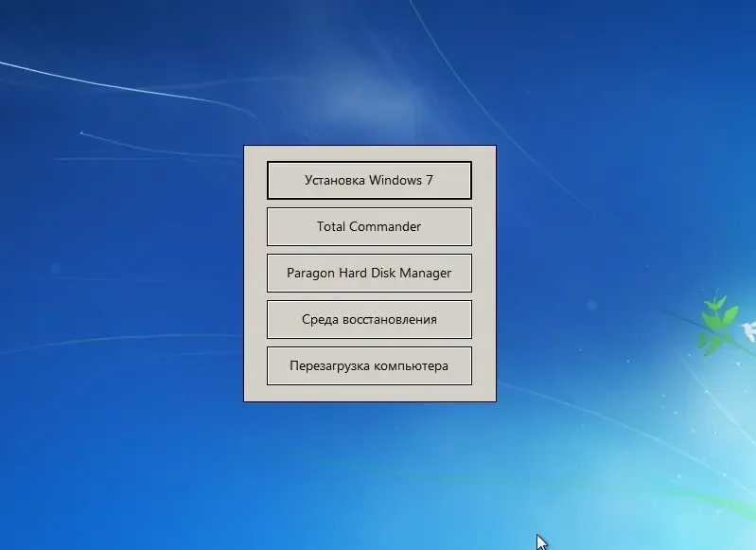Image resolution: width=756 pixels, height=550 pixels.
Task: Click the word Windows in the top button
Action: pos(396,180)
